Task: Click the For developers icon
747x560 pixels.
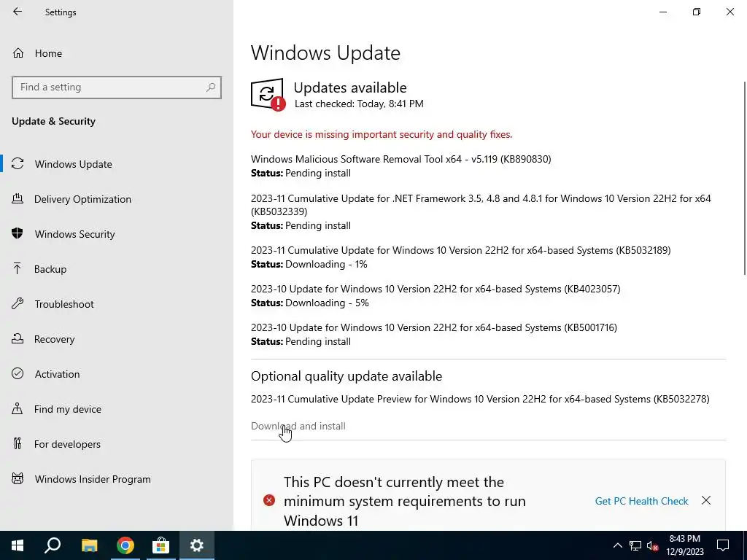Action: [18, 443]
